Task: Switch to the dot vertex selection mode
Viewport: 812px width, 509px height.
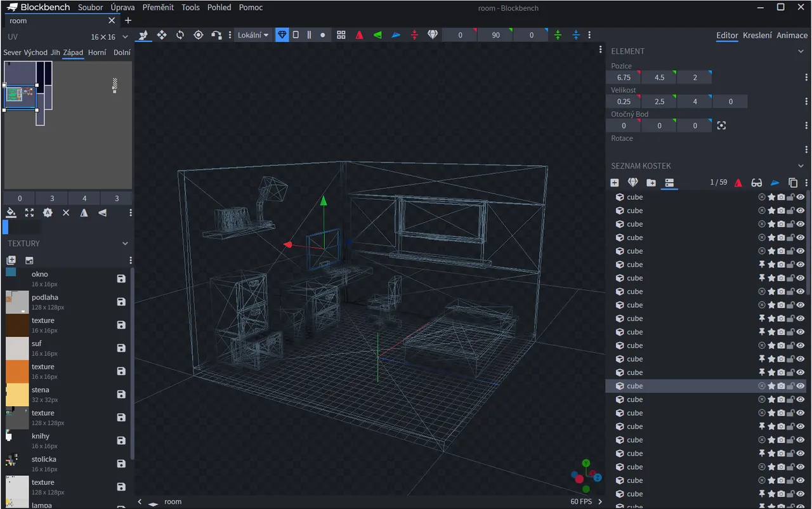Action: coord(323,35)
